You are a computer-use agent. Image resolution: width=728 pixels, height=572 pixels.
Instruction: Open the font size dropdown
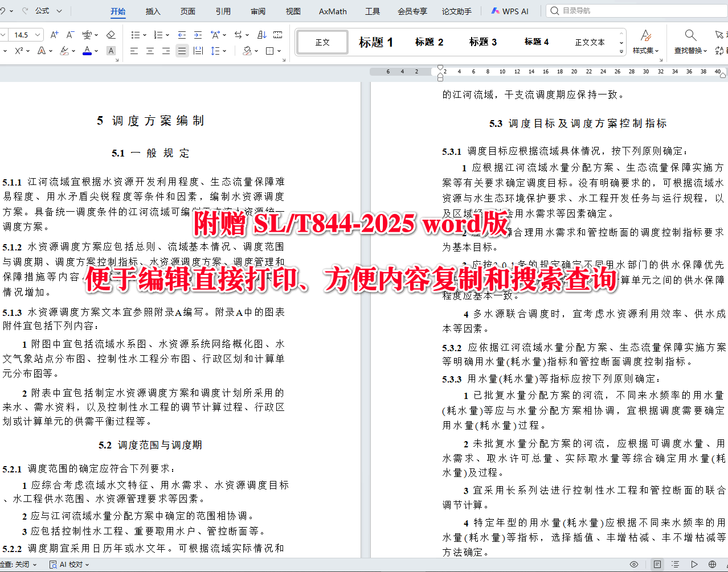36,34
